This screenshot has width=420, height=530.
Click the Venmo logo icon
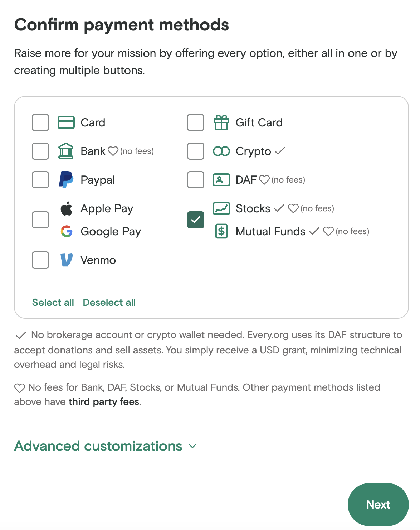click(67, 260)
